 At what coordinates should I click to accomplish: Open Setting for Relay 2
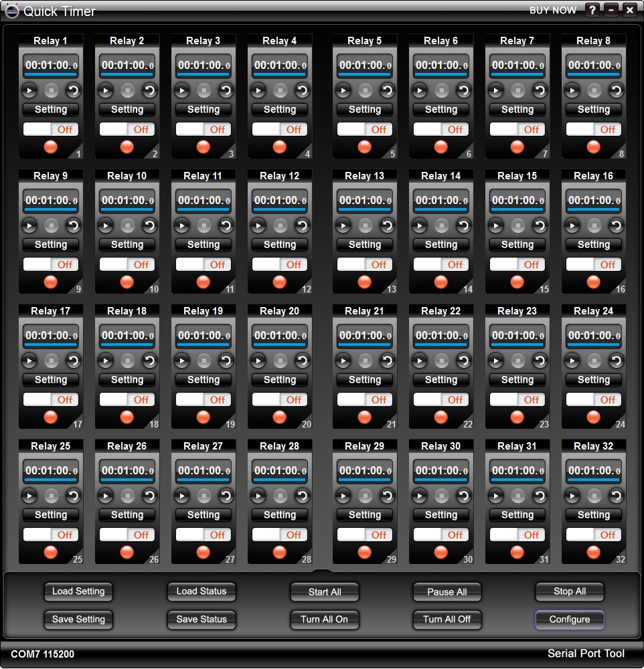pyautogui.click(x=127, y=110)
